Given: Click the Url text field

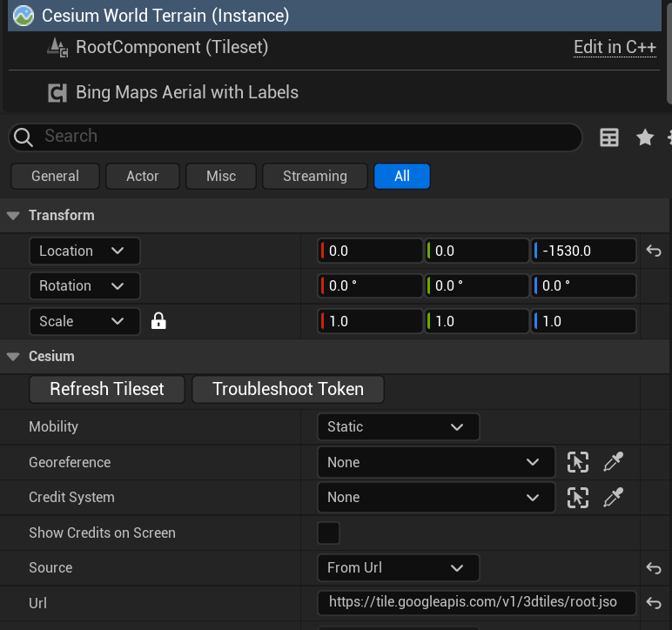Looking at the screenshot, I should pyautogui.click(x=476, y=603).
